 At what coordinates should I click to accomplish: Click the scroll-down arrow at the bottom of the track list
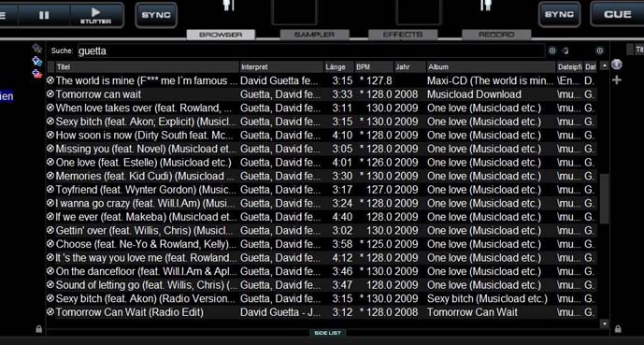tap(604, 323)
